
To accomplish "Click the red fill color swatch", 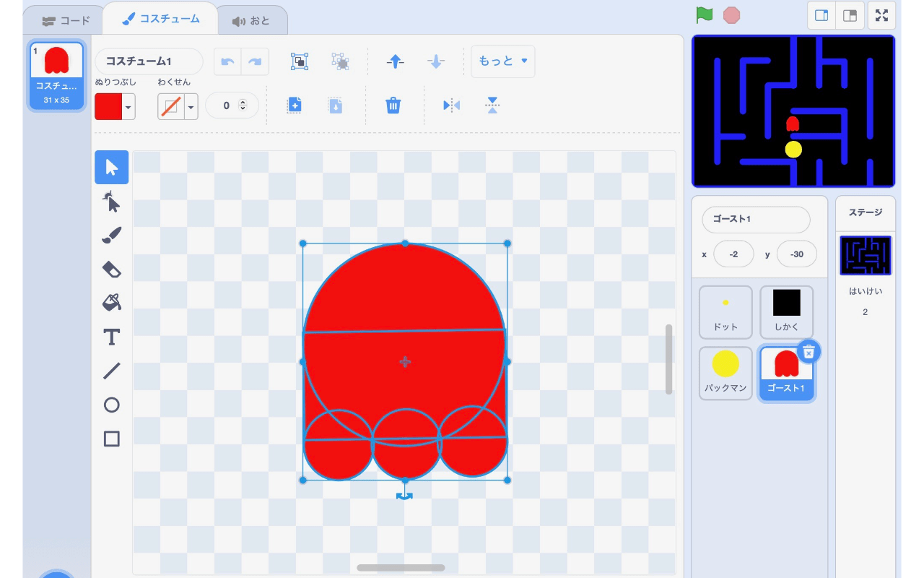I will pyautogui.click(x=108, y=107).
